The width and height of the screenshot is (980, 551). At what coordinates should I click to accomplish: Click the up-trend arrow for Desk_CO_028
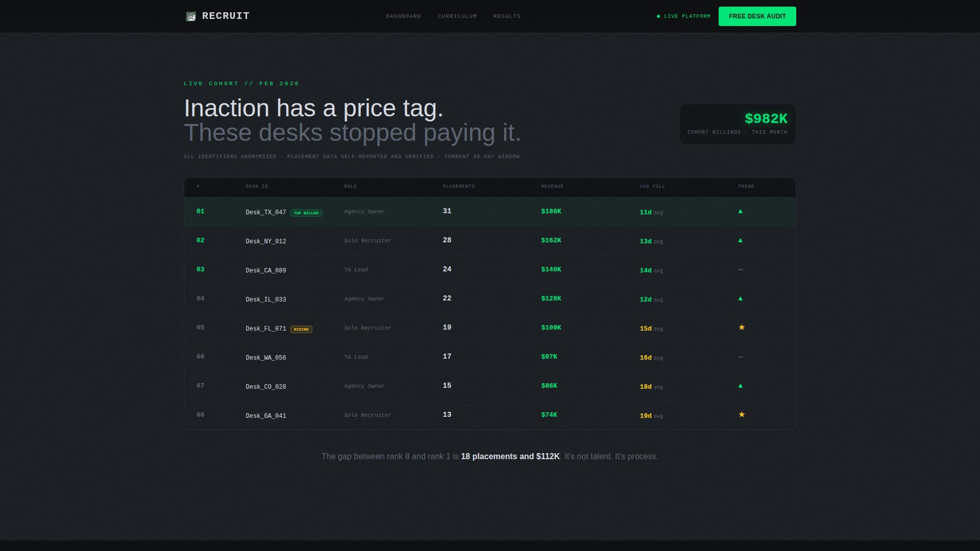point(740,386)
